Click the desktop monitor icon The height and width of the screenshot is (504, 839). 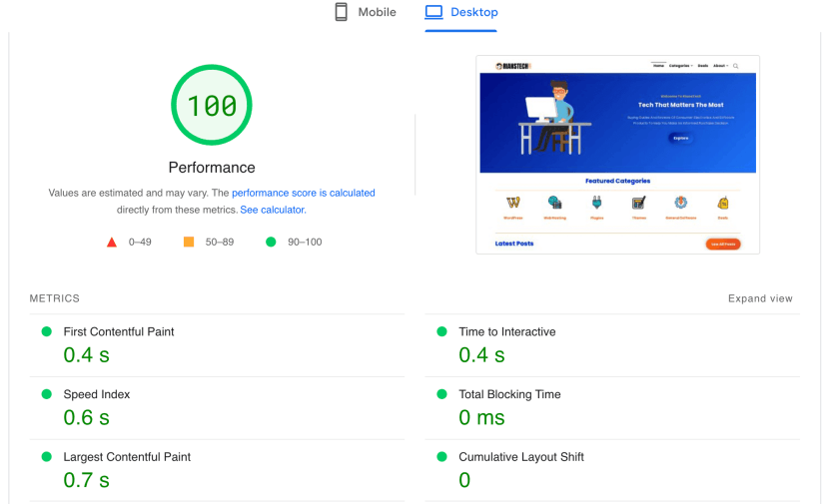[x=433, y=12]
